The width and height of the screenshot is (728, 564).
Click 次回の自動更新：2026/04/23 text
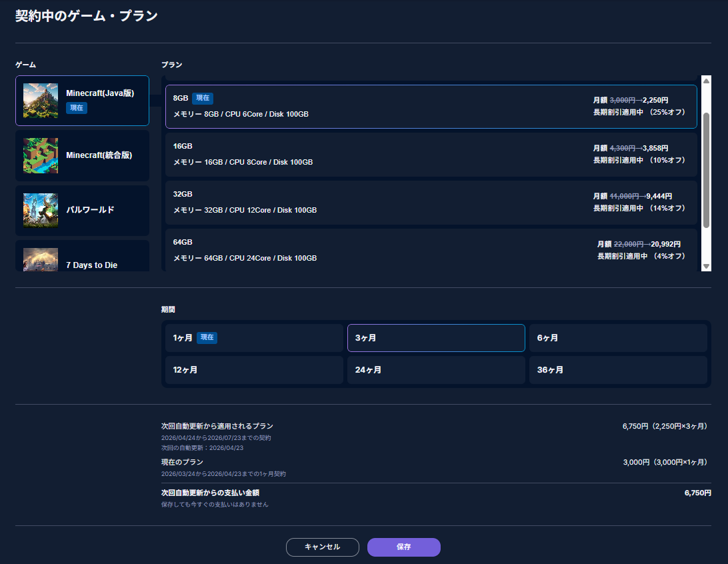(x=203, y=448)
